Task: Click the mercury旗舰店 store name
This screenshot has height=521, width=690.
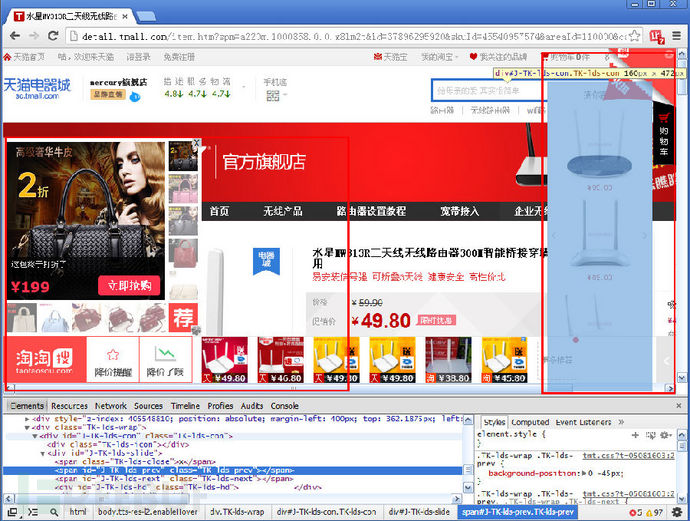Action: pos(118,82)
